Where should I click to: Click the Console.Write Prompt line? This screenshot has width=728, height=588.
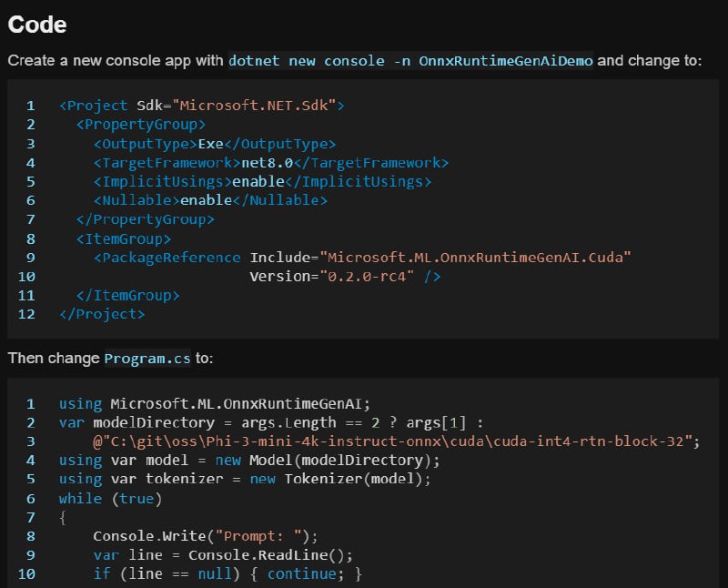coord(206,536)
